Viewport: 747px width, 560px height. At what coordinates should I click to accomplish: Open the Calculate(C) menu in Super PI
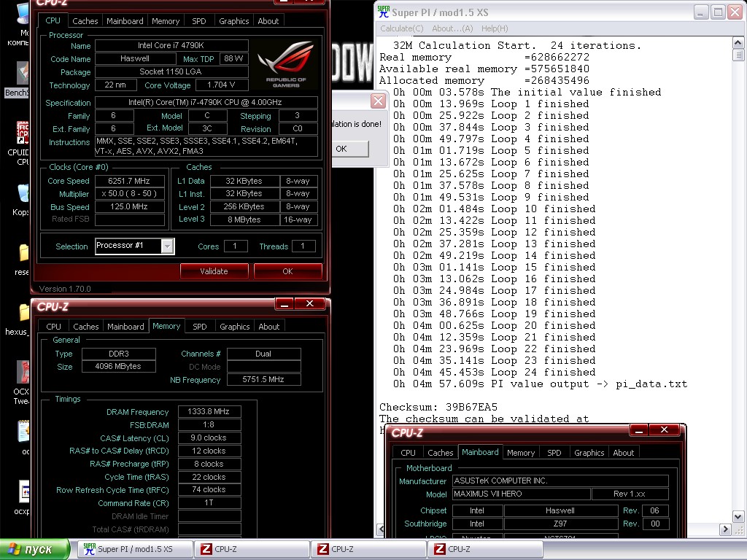(x=402, y=28)
